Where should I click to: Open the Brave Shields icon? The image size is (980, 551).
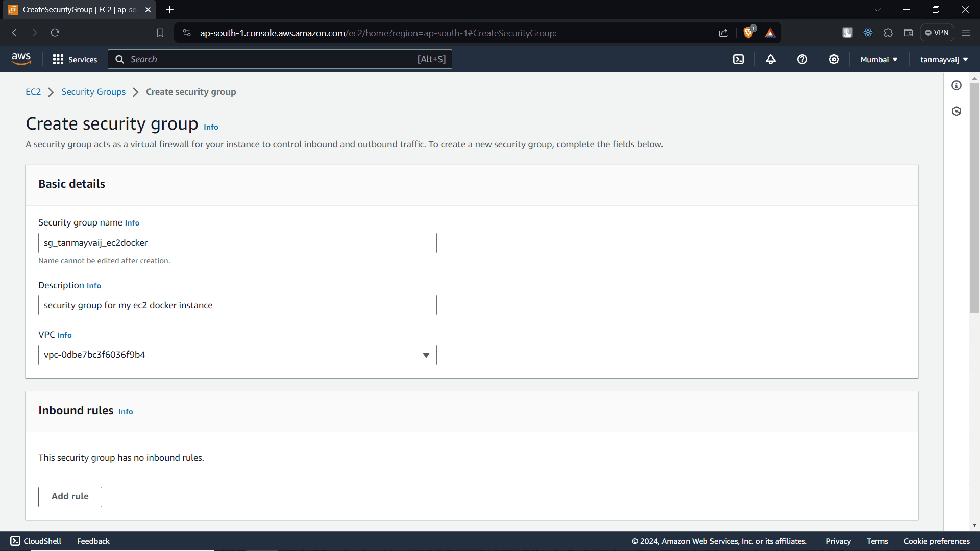pos(749,32)
